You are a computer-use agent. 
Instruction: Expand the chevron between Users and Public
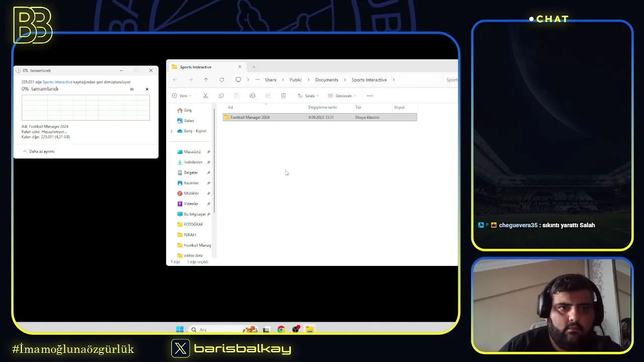click(283, 80)
